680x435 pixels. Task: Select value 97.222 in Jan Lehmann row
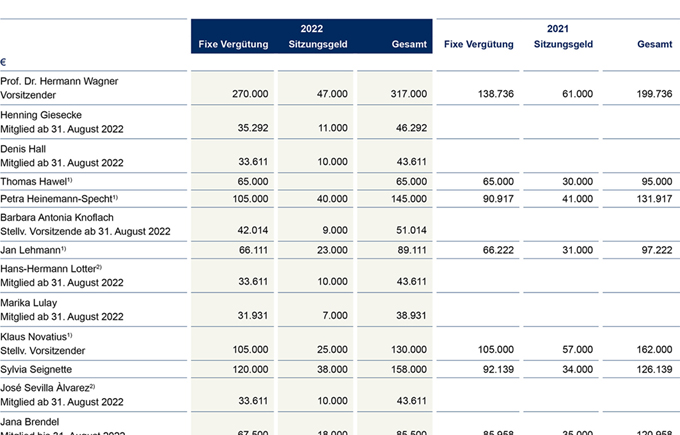(x=657, y=250)
